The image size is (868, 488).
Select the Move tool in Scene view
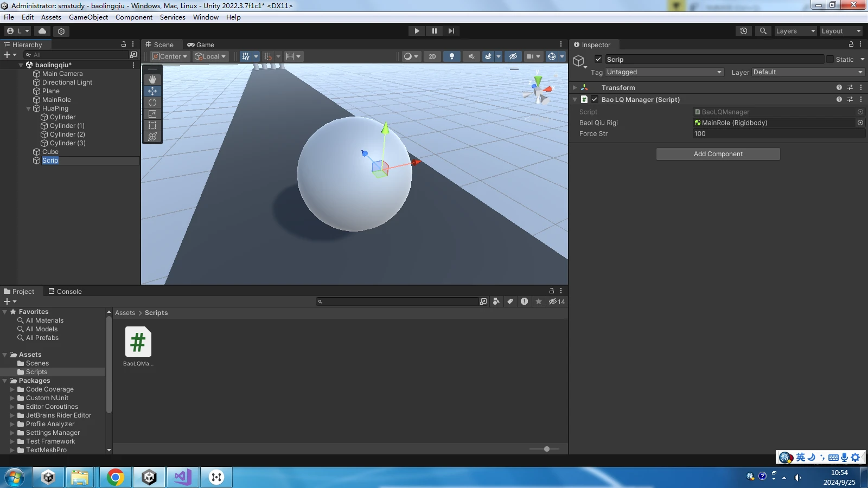152,91
